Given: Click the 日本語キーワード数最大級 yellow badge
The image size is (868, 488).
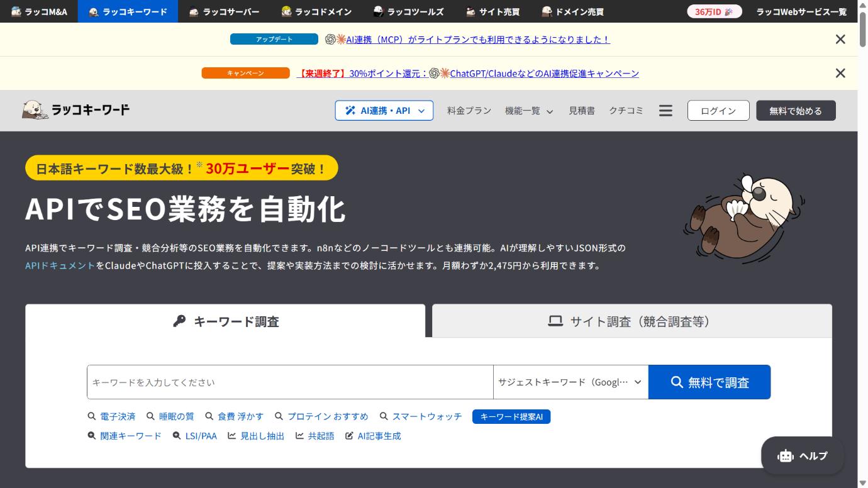Looking at the screenshot, I should click(x=182, y=169).
